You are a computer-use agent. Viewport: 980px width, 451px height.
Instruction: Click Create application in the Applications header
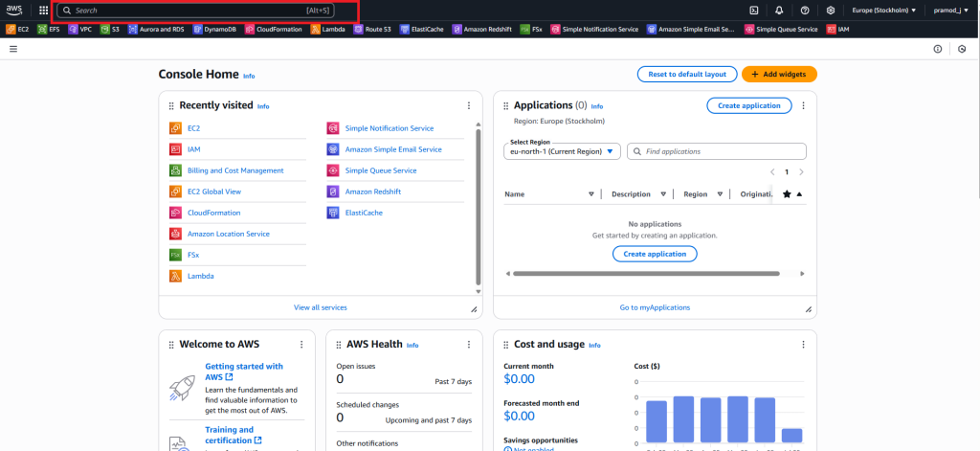tap(748, 105)
